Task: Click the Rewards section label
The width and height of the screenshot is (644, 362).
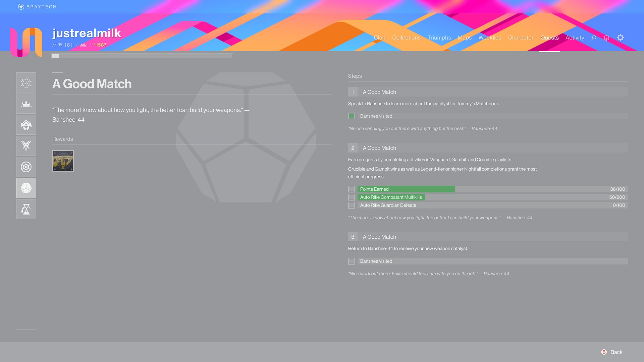Action: [x=62, y=139]
